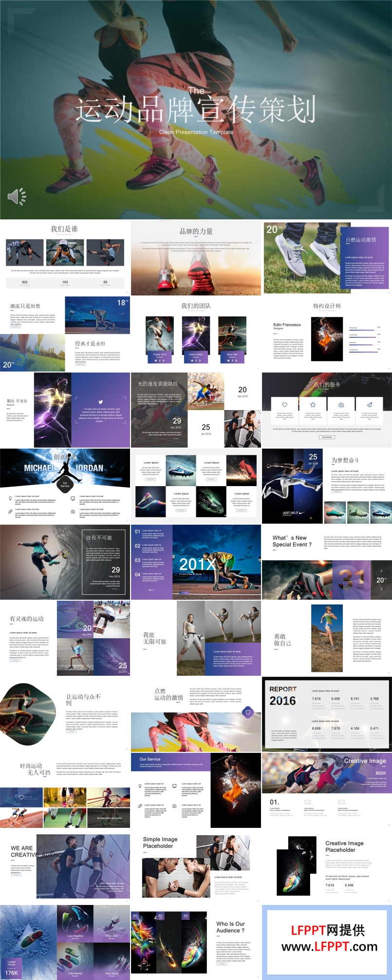Select the 01. step label under Creative Image
The image size is (392, 980).
pos(275,802)
